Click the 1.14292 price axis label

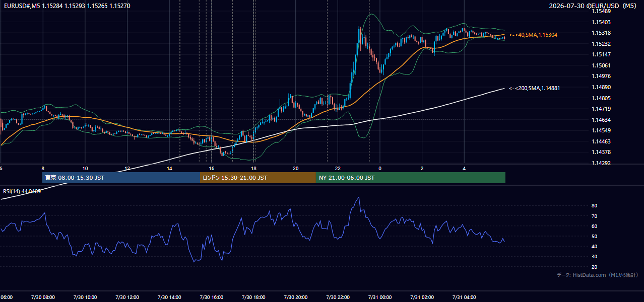click(601, 163)
